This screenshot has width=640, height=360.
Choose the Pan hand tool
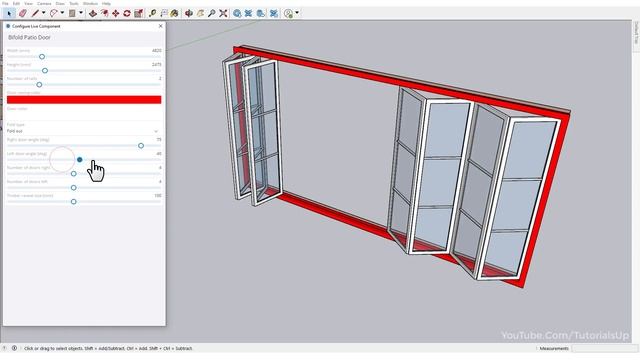point(200,13)
